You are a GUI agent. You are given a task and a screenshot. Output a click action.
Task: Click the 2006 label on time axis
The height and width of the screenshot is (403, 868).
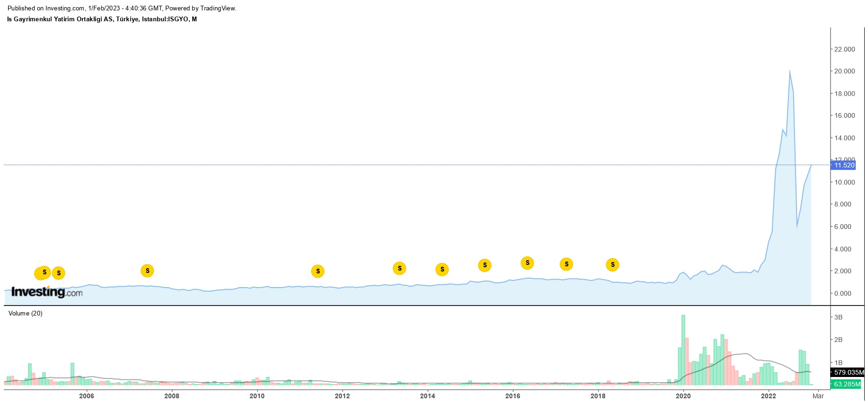[x=86, y=396]
